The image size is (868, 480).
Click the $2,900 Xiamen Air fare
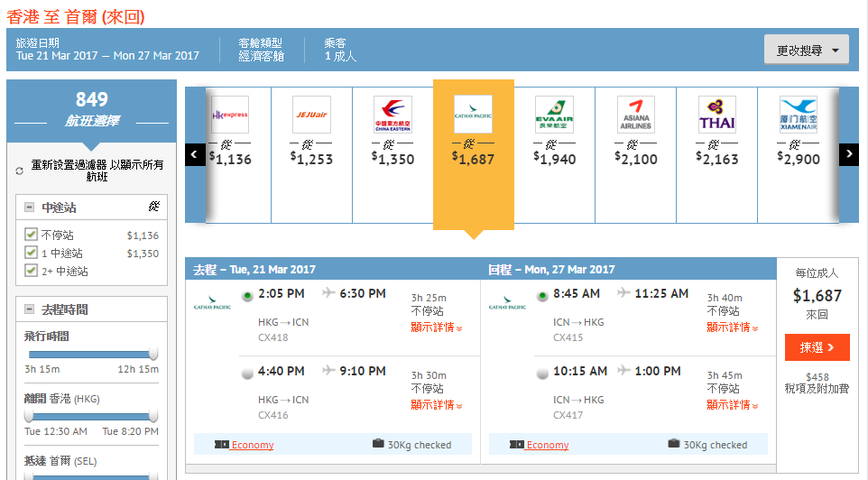799,159
